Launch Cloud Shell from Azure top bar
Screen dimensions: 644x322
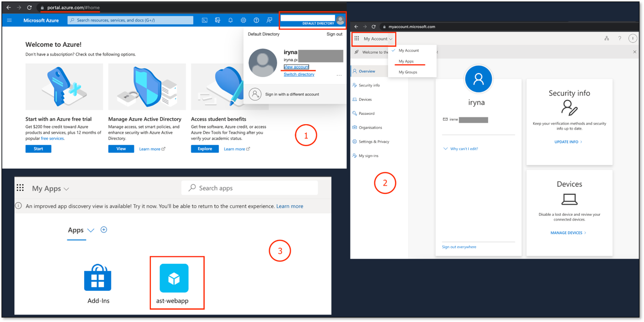coord(205,20)
